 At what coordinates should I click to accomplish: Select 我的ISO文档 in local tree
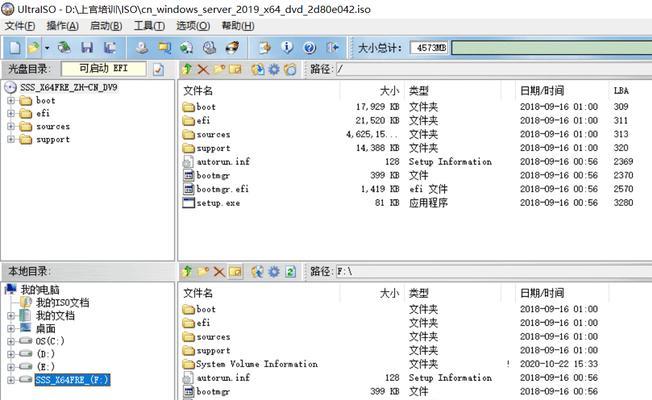pyautogui.click(x=62, y=303)
